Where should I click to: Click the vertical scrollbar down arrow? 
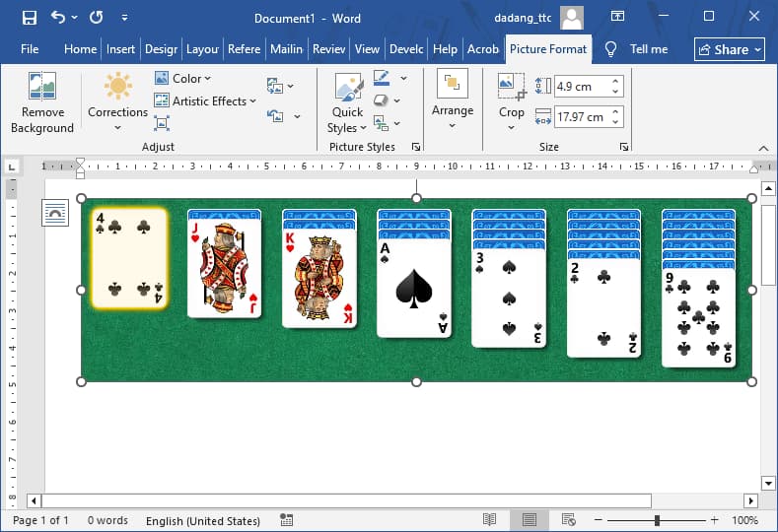768,483
